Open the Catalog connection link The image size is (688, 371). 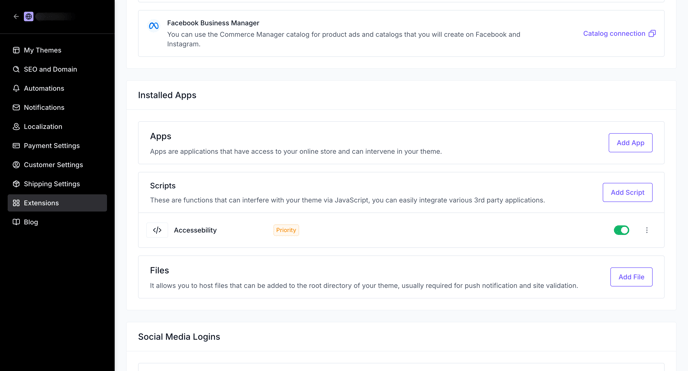pos(614,34)
